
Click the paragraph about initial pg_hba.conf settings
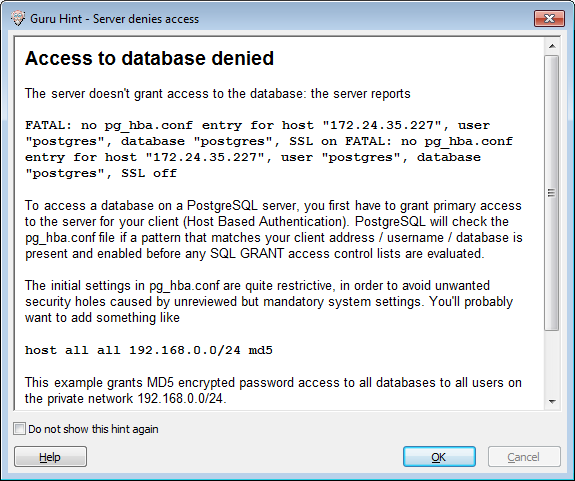pyautogui.click(x=269, y=301)
